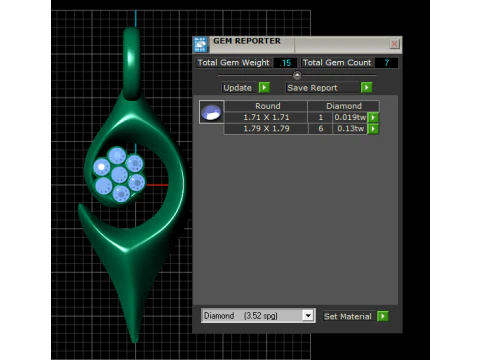The image size is (480, 360).
Task: Close the Gem Reporter window
Action: point(394,44)
